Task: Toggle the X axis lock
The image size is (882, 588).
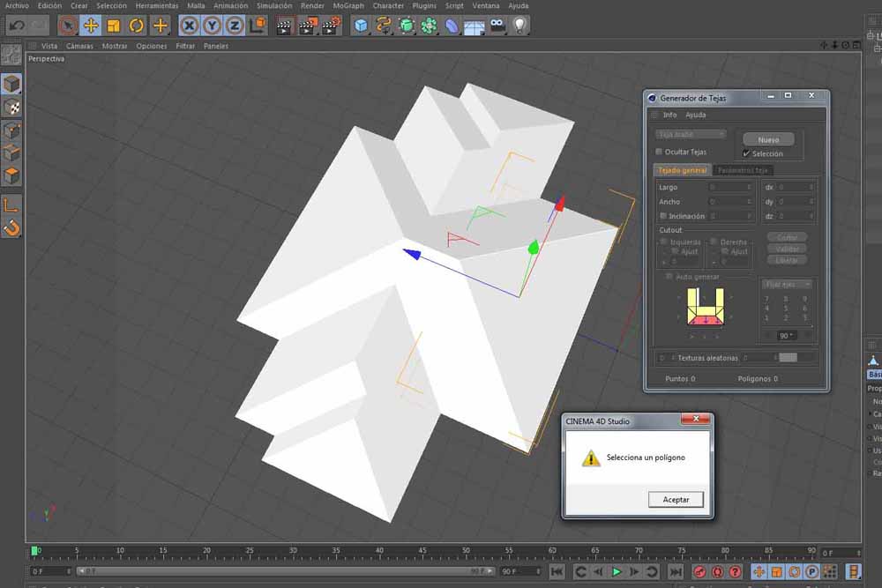Action: click(190, 26)
